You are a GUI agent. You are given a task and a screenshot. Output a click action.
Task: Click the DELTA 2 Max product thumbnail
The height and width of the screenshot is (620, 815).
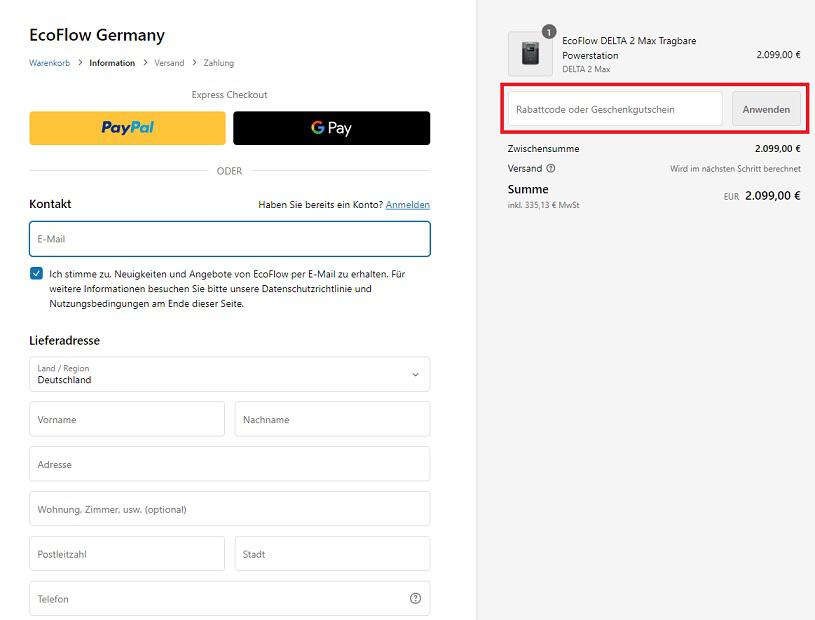[530, 54]
